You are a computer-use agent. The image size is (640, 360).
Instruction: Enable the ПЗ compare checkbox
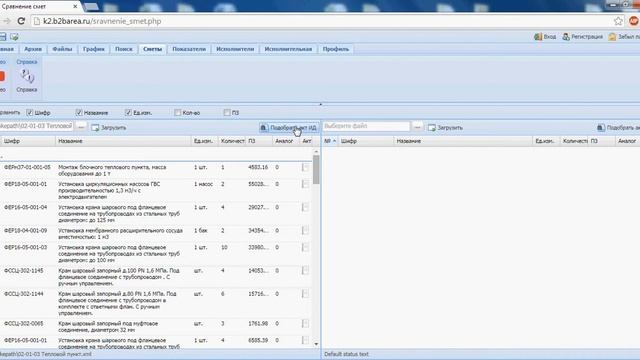tap(227, 112)
